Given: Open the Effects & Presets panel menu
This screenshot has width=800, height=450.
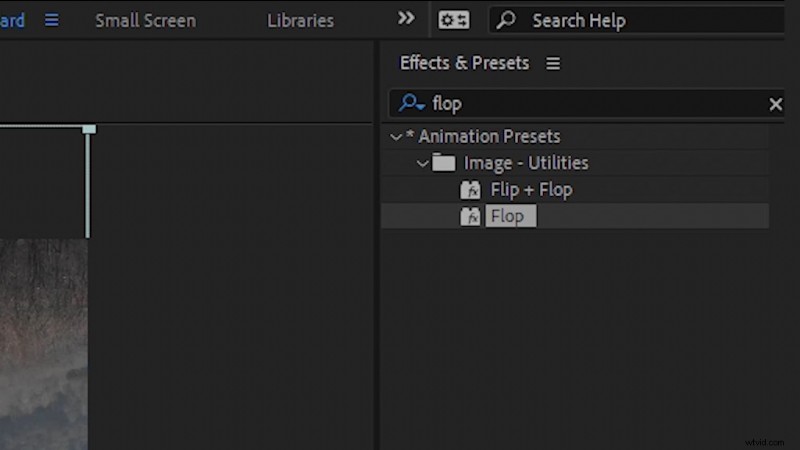Looking at the screenshot, I should 553,63.
